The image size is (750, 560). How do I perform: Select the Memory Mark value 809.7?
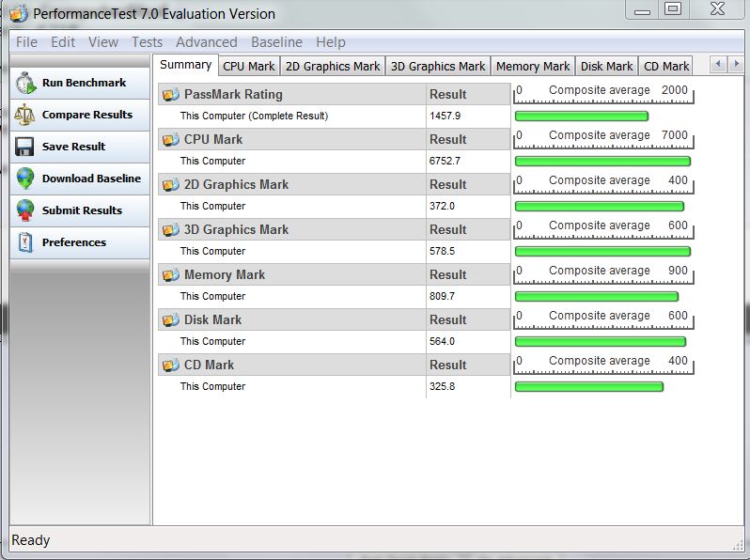click(x=442, y=297)
